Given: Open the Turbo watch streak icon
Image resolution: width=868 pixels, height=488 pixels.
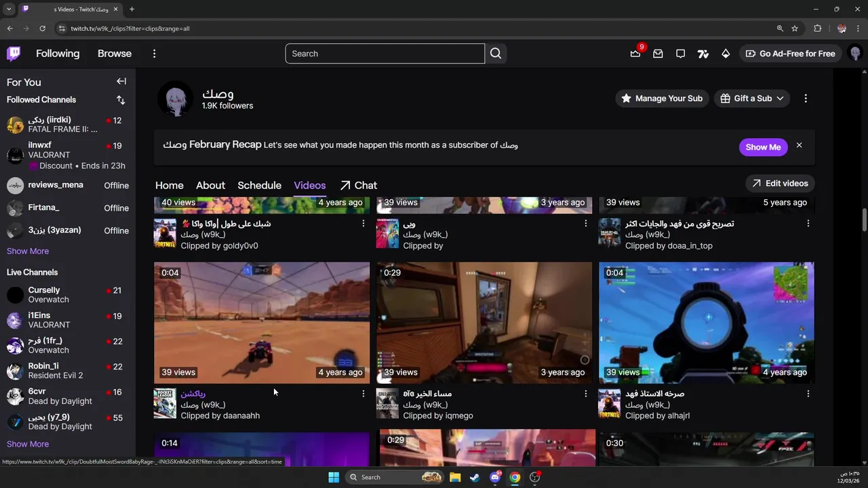Looking at the screenshot, I should pos(703,54).
